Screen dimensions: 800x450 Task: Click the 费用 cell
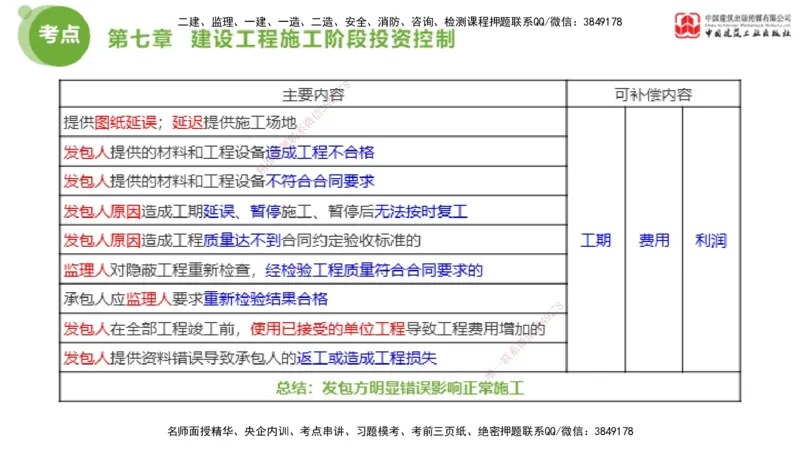point(654,240)
